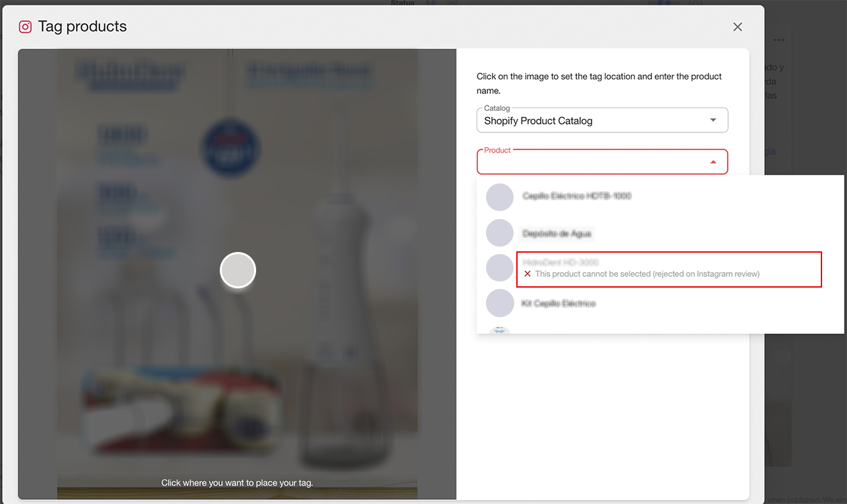Image resolution: width=847 pixels, height=504 pixels.
Task: Click the circular tag marker on the image
Action: (x=238, y=270)
